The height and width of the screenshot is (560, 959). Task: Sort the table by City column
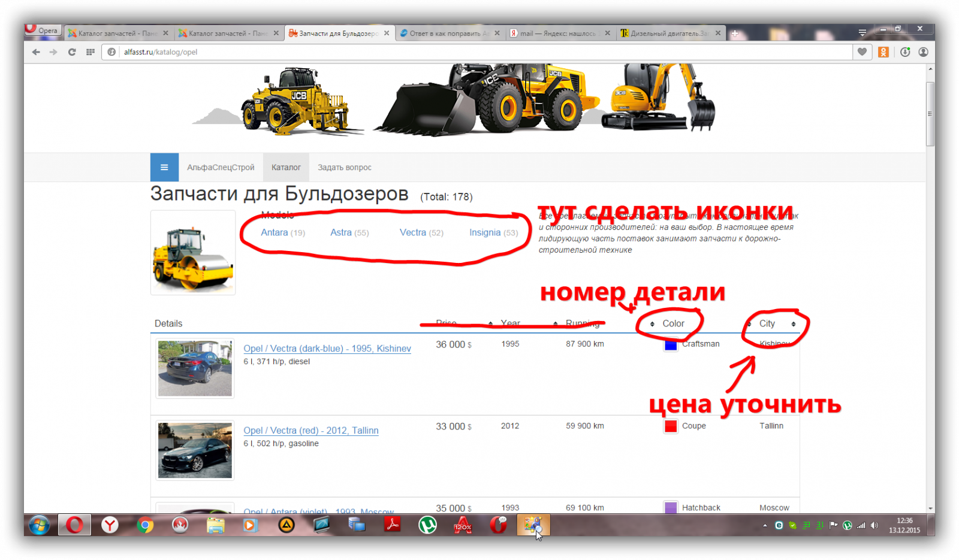coord(767,323)
